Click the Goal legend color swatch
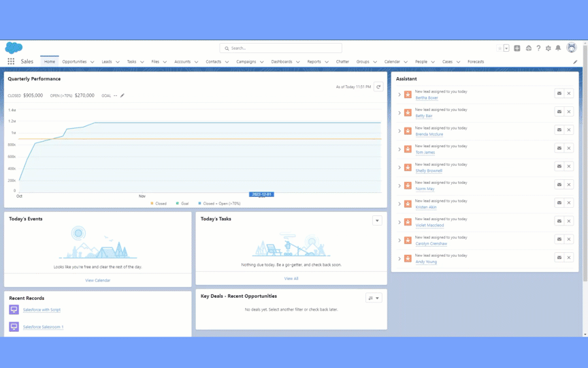Viewport: 588px width, 368px height. pyautogui.click(x=178, y=203)
